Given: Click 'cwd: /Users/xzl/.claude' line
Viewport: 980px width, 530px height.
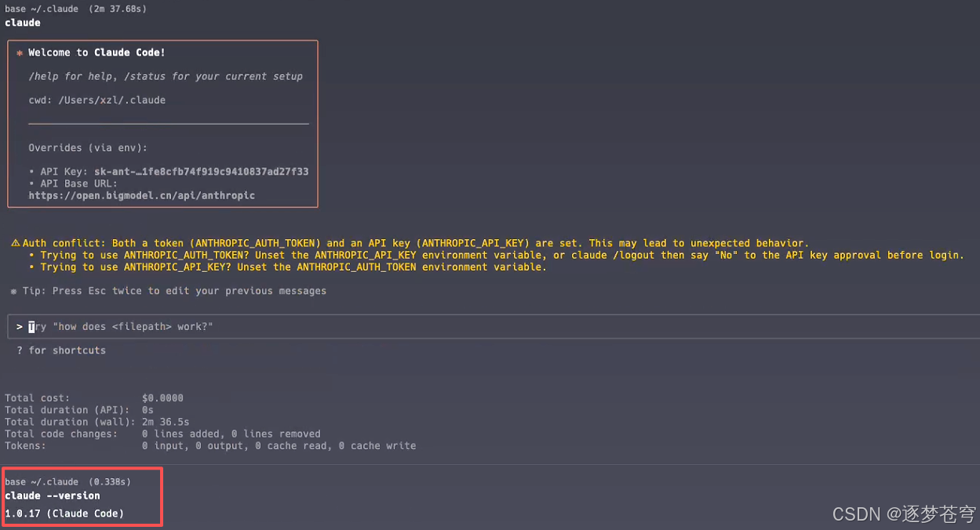Looking at the screenshot, I should coord(97,100).
